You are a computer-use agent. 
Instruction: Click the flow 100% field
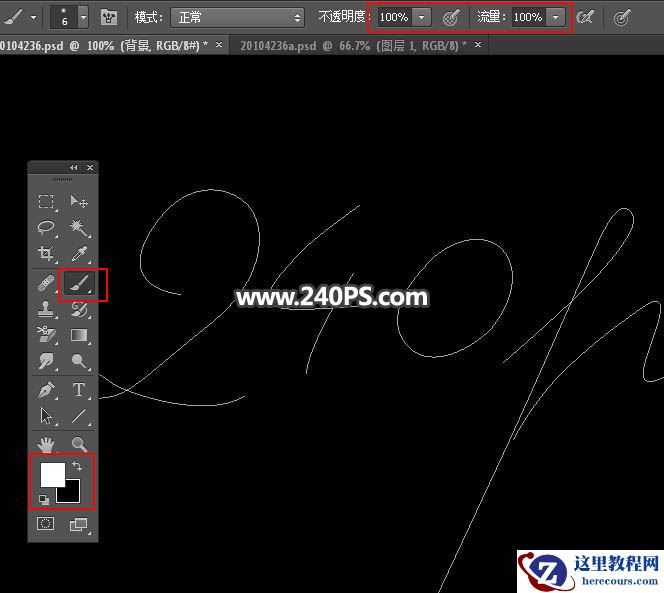[x=528, y=17]
